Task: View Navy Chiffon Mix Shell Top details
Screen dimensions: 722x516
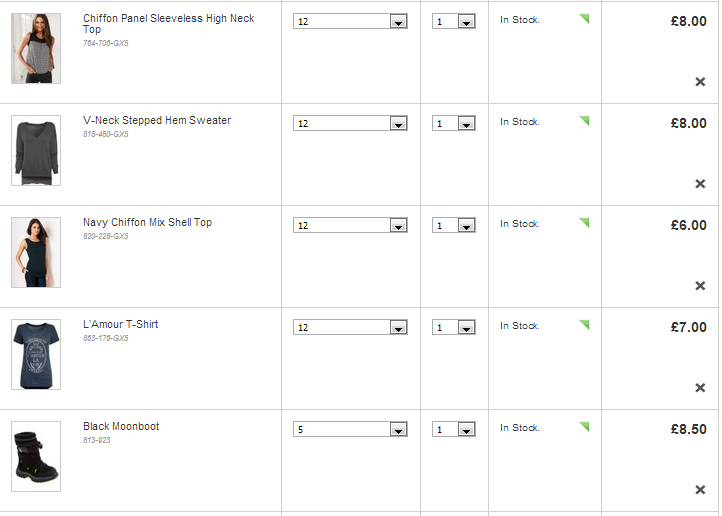Action: (147, 222)
